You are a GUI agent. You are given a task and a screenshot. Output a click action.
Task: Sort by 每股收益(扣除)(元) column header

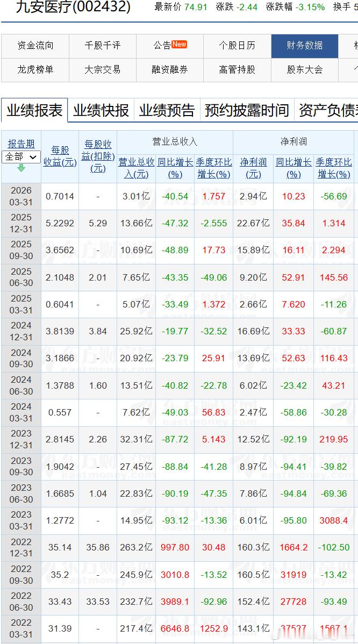click(98, 156)
